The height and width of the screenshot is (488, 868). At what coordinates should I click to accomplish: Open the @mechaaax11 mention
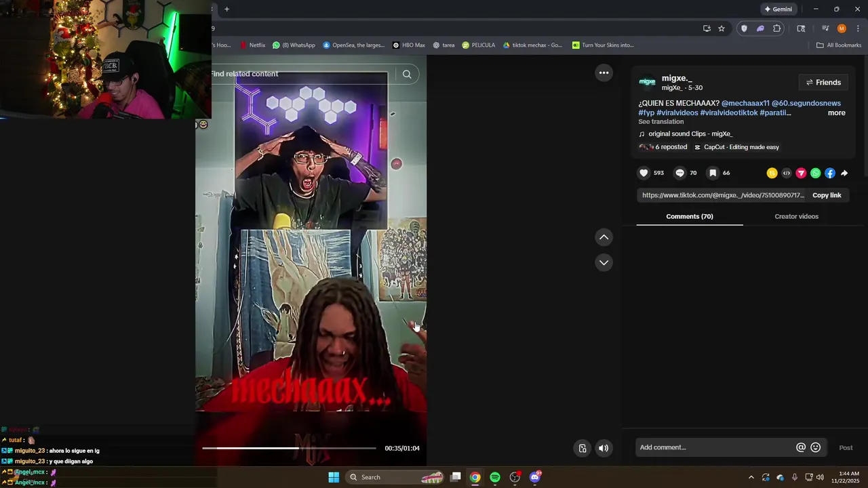point(745,104)
